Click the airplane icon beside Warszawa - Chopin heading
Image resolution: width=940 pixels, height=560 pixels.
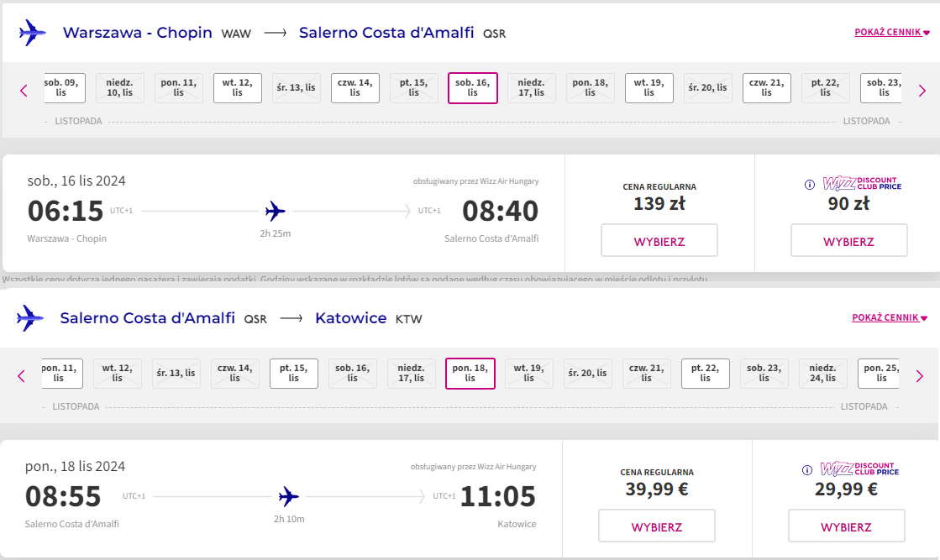(x=32, y=33)
